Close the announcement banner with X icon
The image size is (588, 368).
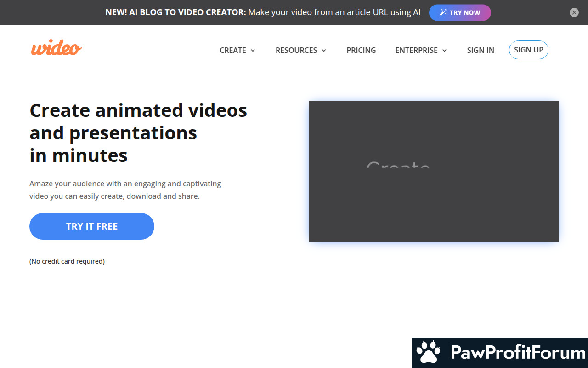[x=574, y=12]
